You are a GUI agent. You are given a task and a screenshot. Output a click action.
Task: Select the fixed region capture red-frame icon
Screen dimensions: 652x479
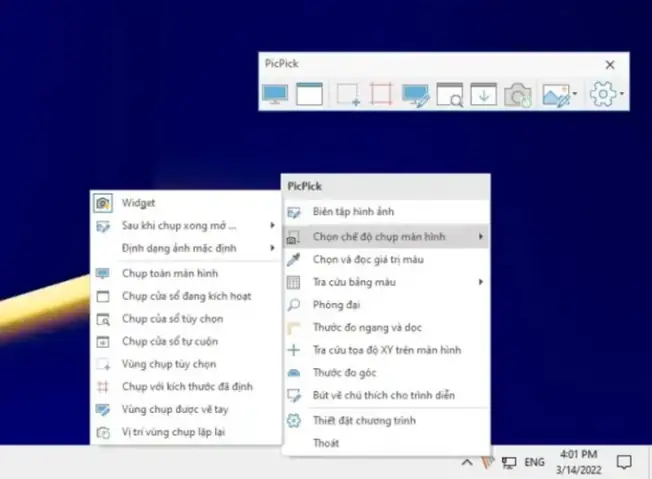pyautogui.click(x=381, y=94)
